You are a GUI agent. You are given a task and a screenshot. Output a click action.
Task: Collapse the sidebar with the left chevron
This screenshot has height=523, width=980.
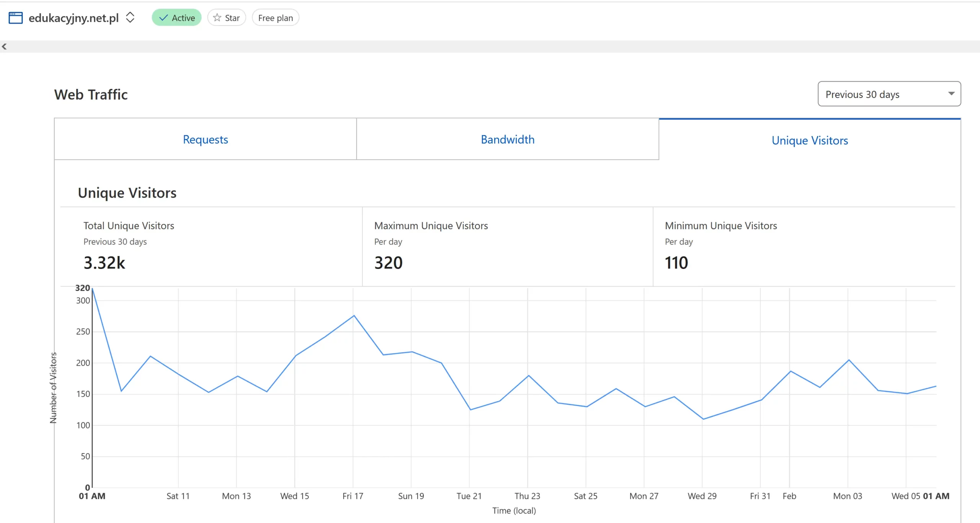4,47
